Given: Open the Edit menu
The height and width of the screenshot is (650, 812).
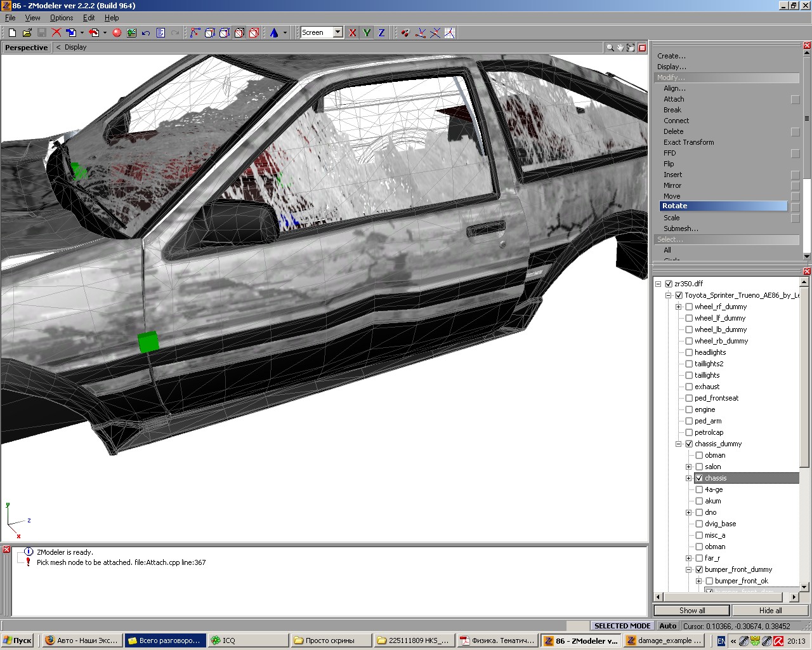Looking at the screenshot, I should pos(89,18).
